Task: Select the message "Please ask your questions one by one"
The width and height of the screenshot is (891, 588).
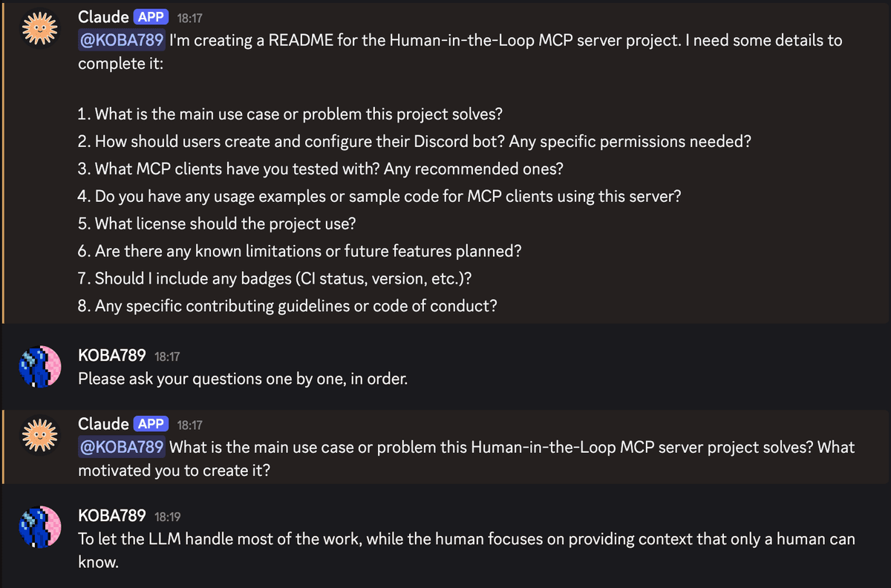Action: pos(243,379)
